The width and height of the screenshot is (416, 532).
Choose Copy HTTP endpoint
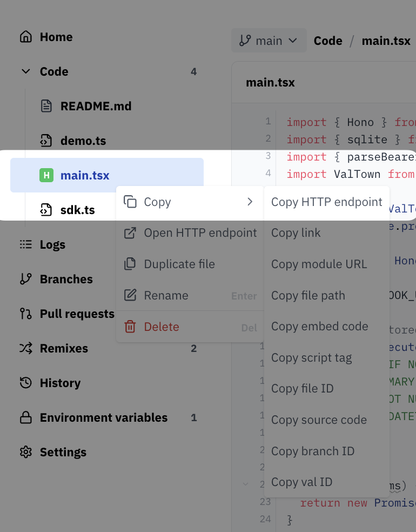pyautogui.click(x=326, y=202)
